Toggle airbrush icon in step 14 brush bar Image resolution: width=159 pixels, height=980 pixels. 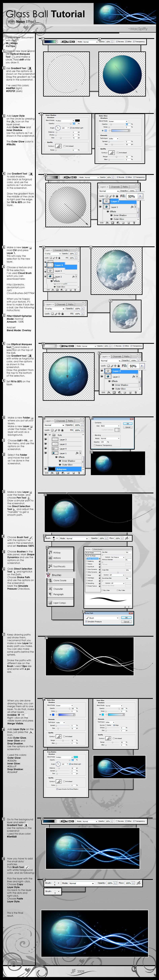pyautogui.click(x=127, y=538)
